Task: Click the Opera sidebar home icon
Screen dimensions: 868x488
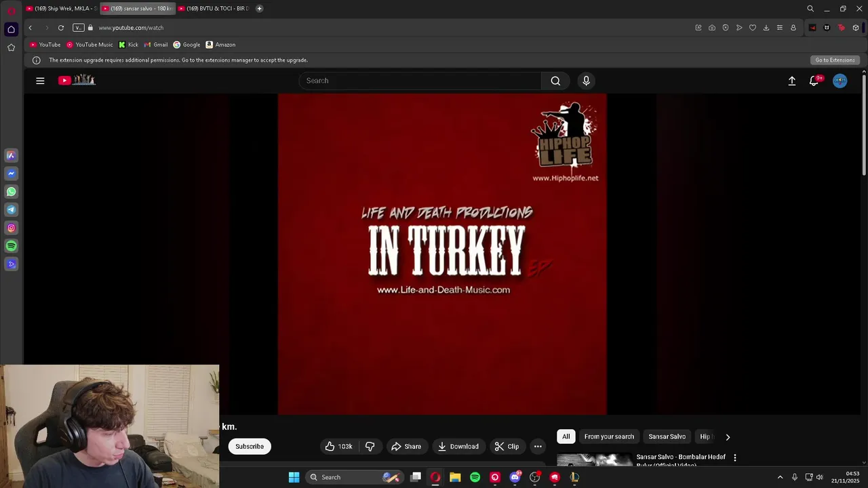Action: pos(11,29)
